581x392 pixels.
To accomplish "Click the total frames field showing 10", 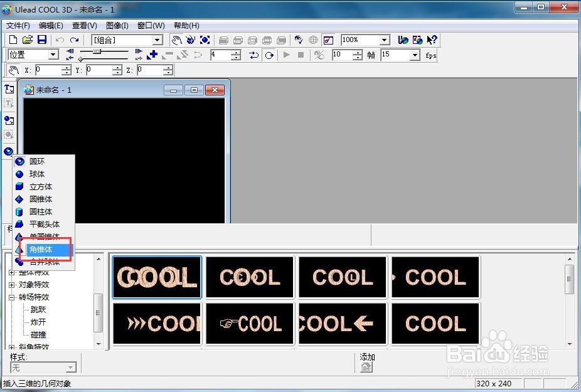I will [343, 55].
